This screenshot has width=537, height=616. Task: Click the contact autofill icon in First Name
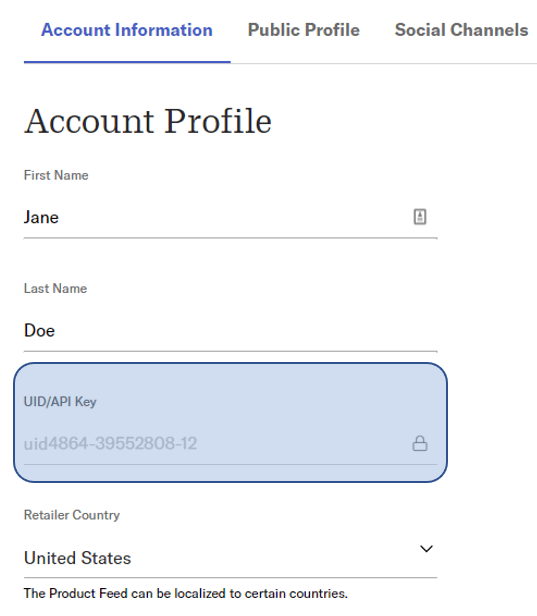(x=420, y=217)
